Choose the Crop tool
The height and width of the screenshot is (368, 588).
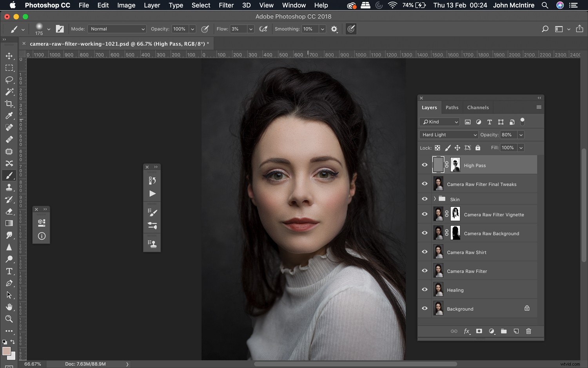[x=9, y=104]
